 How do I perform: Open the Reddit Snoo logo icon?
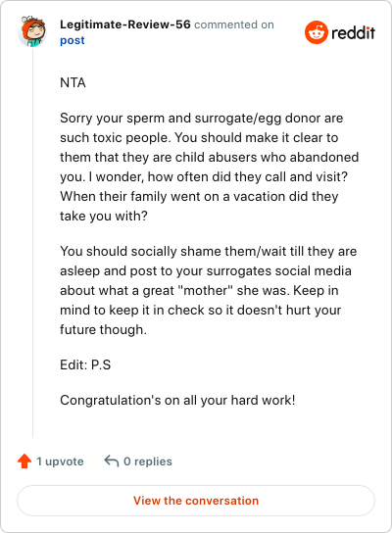[317, 32]
